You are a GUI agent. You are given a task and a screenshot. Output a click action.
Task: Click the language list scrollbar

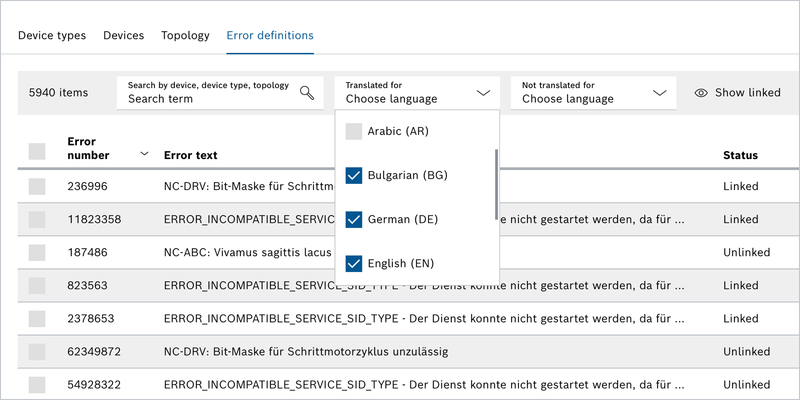pos(496,185)
